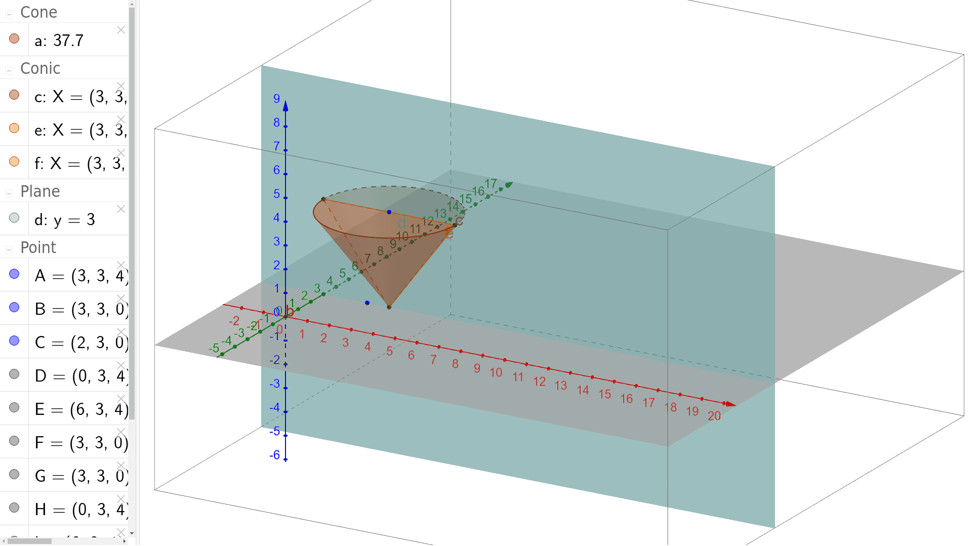This screenshot has width=980, height=546.
Task: Click the × icon beside point A
Action: point(121,265)
